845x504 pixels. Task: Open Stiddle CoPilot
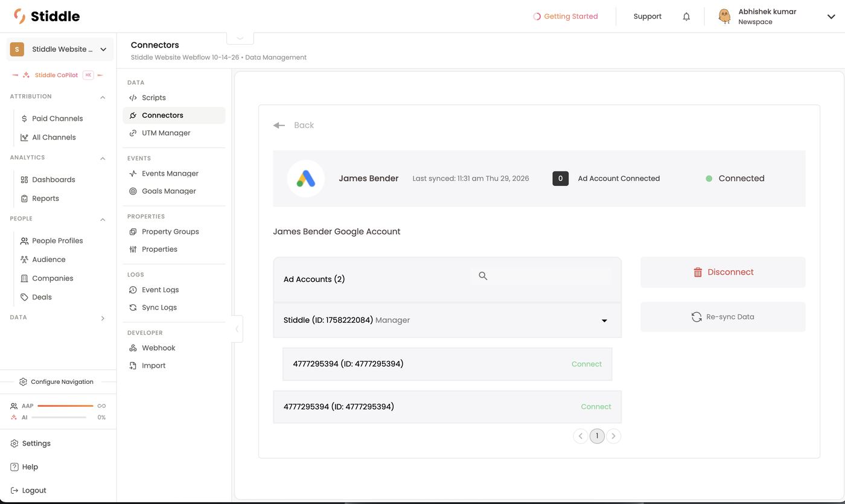click(56, 75)
